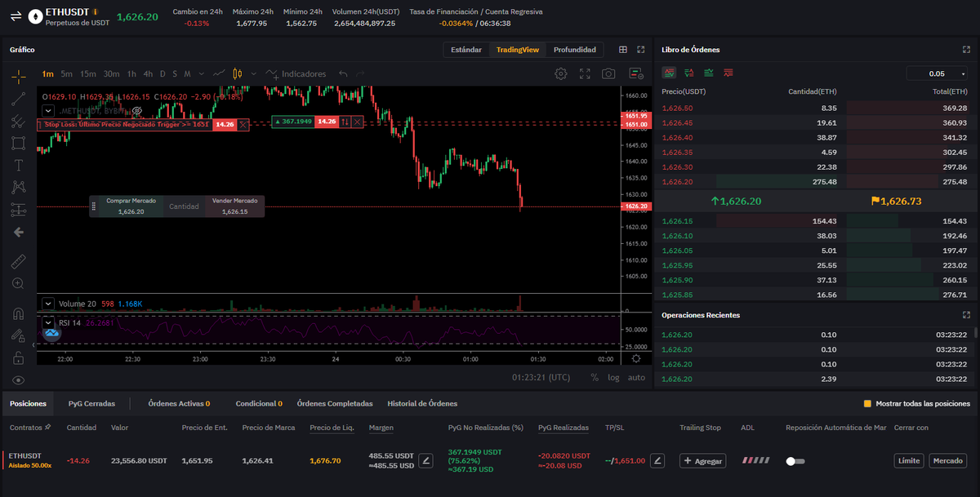This screenshot has height=497, width=980.
Task: Select the 15m timeframe
Action: (x=87, y=74)
